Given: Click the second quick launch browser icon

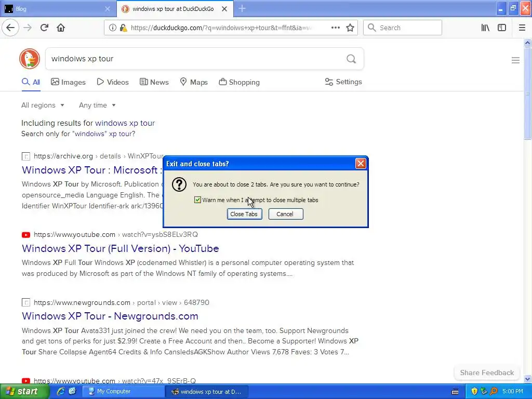Looking at the screenshot, I should (72, 391).
